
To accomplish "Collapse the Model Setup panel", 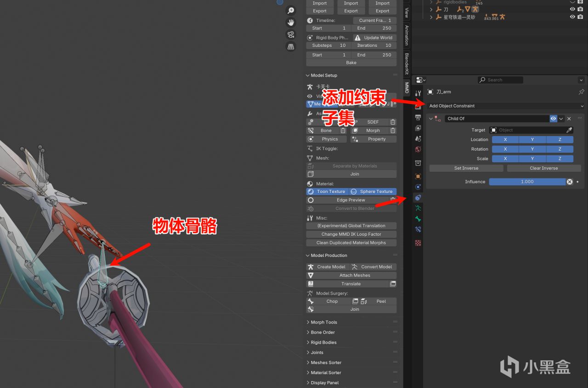I will pyautogui.click(x=307, y=75).
